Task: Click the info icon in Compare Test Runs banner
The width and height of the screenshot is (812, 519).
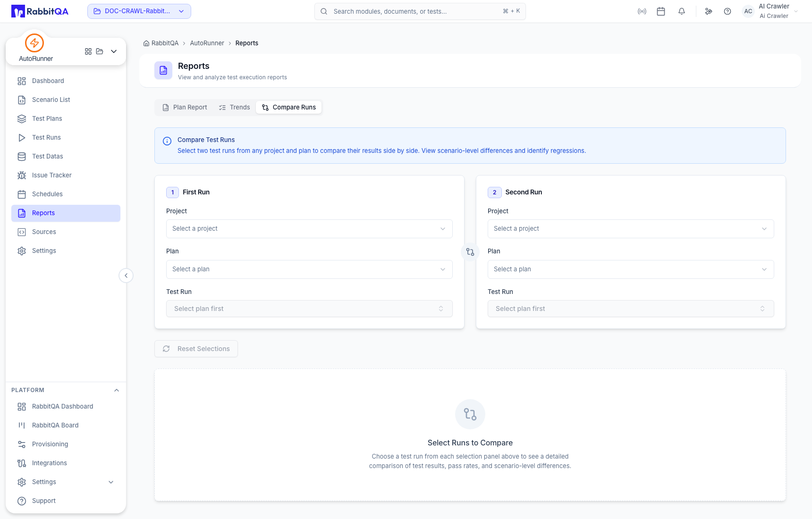Action: [167, 141]
